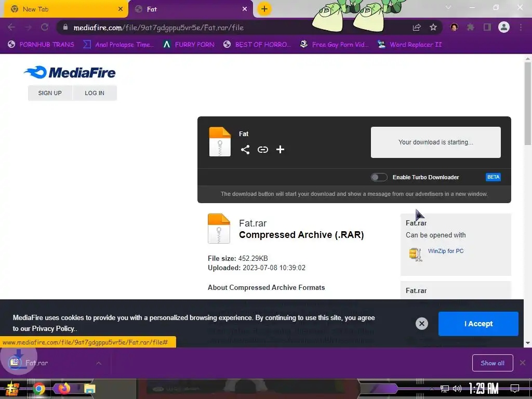Click 'Compressed Archive (.RAR)' text
The width and height of the screenshot is (532, 399).
pos(301,235)
